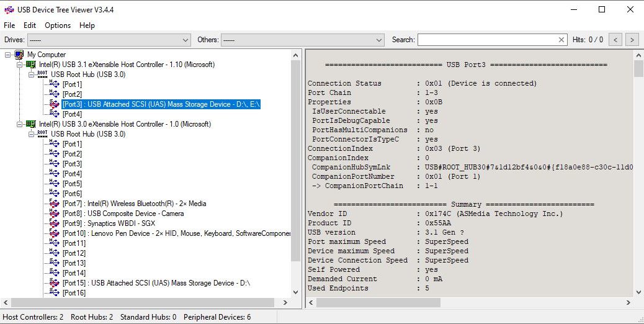Open the Drives dropdown
Image resolution: width=644 pixels, height=324 pixels.
coord(109,40)
